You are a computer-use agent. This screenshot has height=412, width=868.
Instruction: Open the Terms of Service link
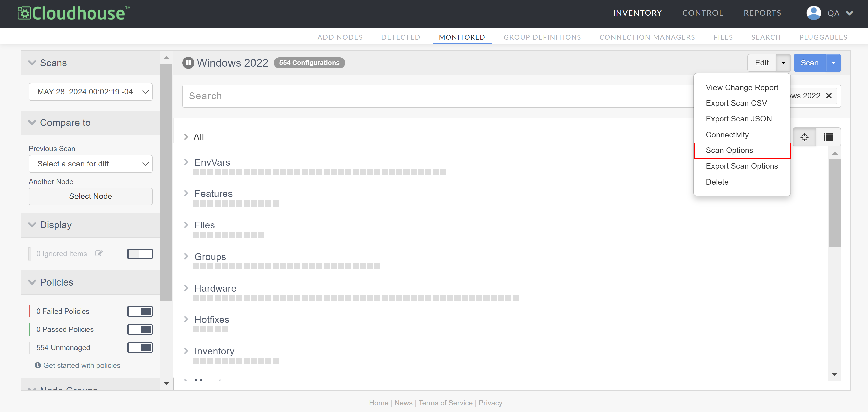tap(445, 403)
